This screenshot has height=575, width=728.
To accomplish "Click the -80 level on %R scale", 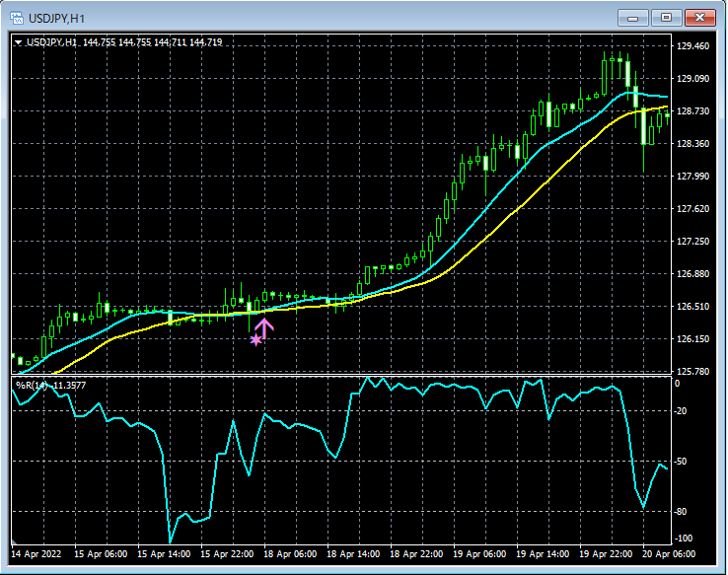I will pos(681,512).
